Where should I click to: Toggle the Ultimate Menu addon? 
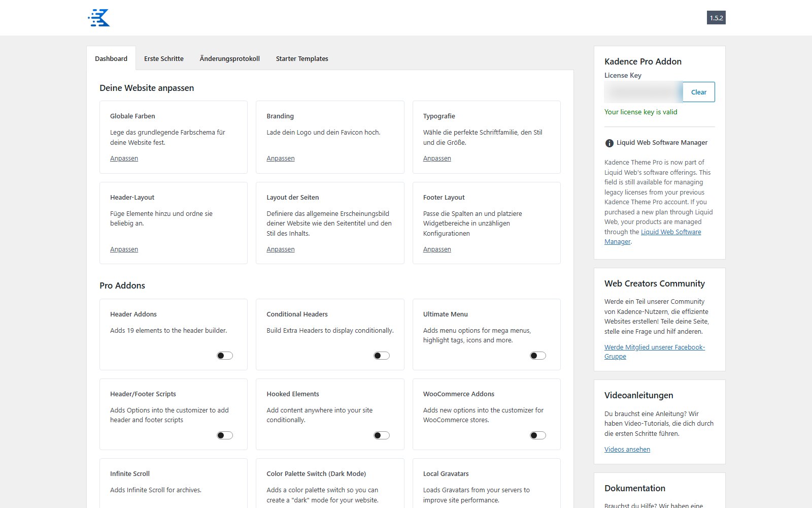pyautogui.click(x=538, y=356)
